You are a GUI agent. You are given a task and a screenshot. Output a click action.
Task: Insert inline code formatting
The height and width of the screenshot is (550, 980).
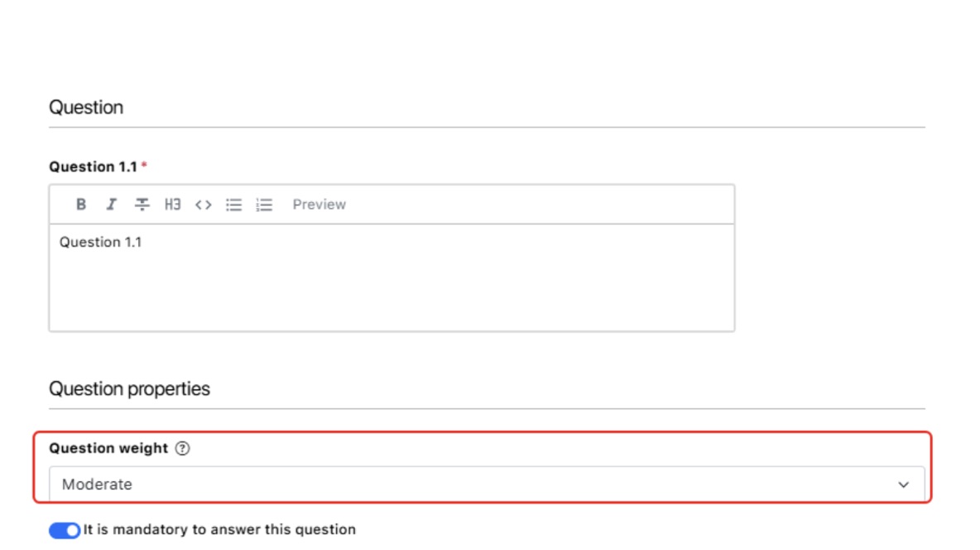[203, 205]
